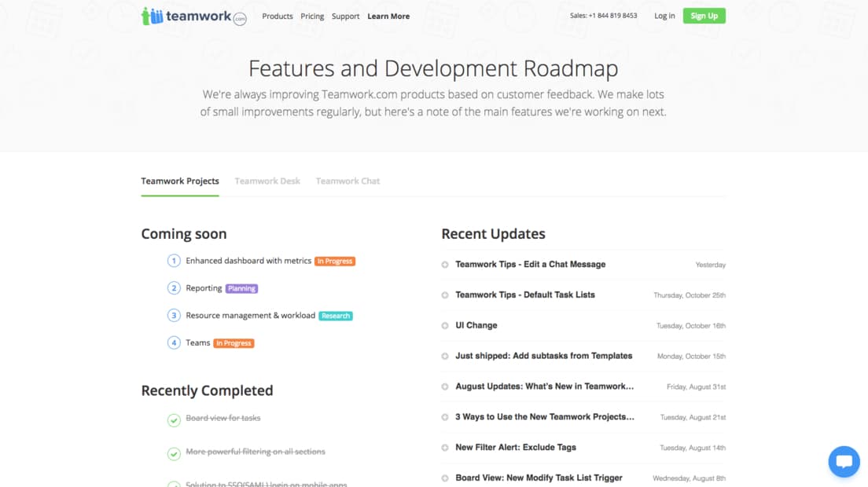Click bullet icon beside 3 Ways to Use
868x487 pixels.
444,417
